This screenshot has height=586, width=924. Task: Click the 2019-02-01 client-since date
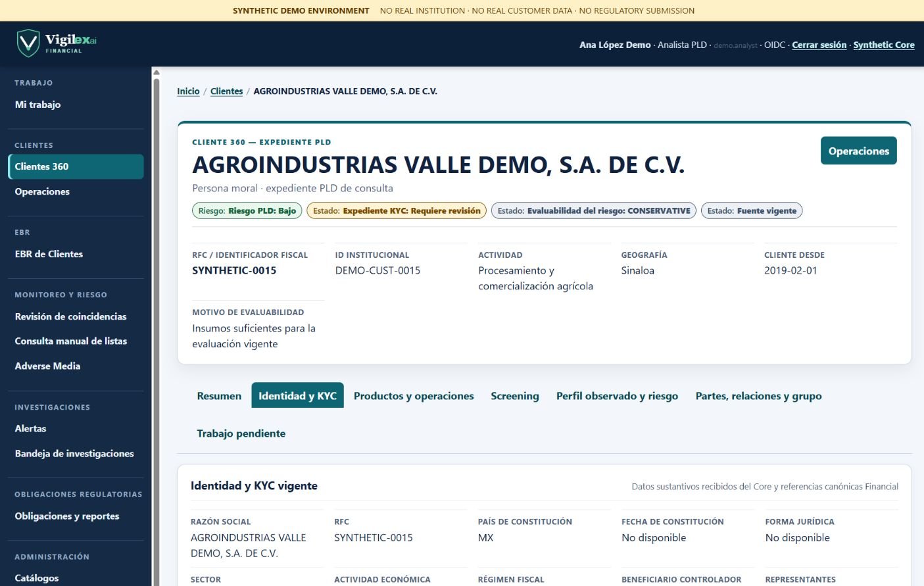coord(790,270)
